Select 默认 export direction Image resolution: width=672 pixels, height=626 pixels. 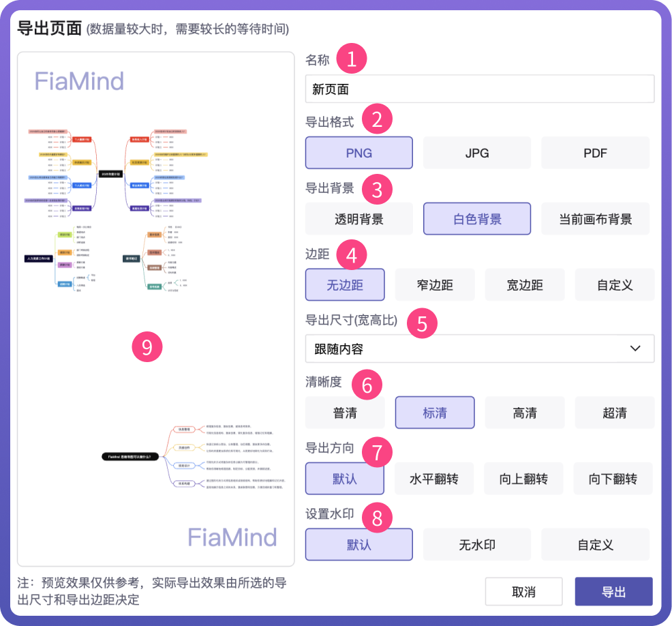[345, 479]
